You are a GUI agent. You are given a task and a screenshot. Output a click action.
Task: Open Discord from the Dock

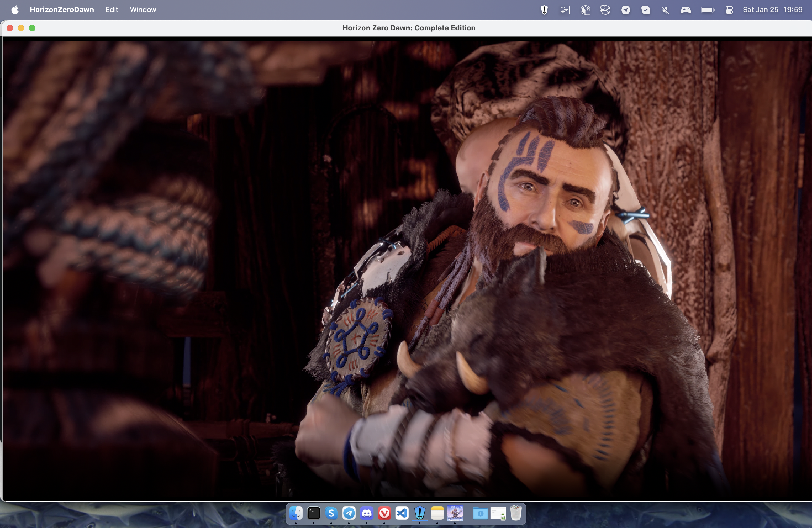pos(367,513)
